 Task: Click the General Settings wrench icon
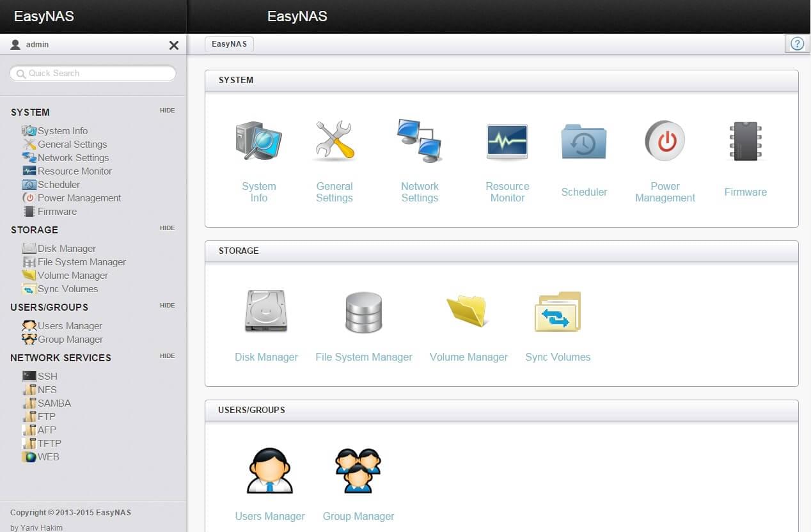click(335, 141)
